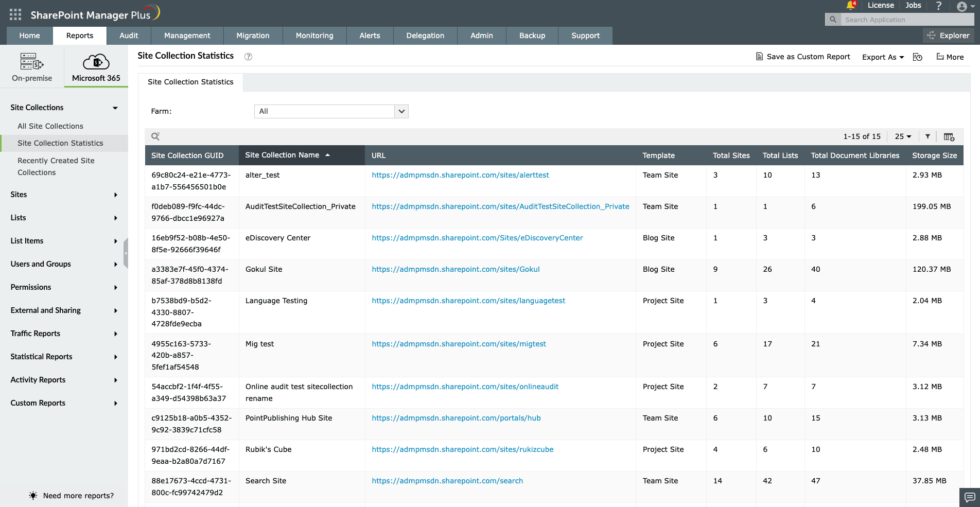The height and width of the screenshot is (507, 980).
Task: Switch to the Admin tab
Action: (x=481, y=36)
